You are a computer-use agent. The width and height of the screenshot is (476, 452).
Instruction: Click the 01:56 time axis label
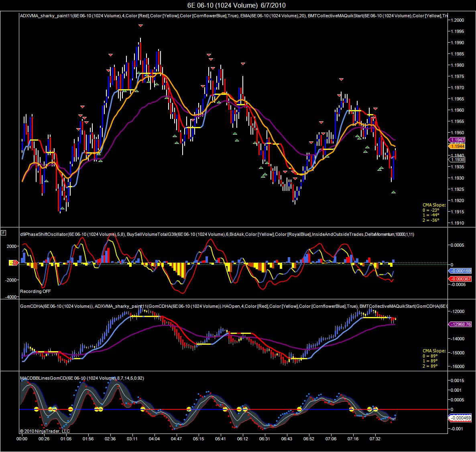click(x=88, y=439)
